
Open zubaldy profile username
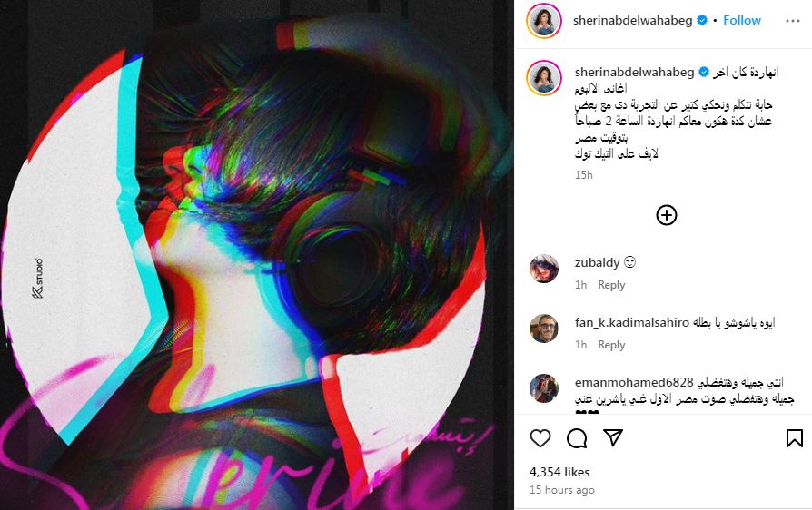pyautogui.click(x=597, y=263)
